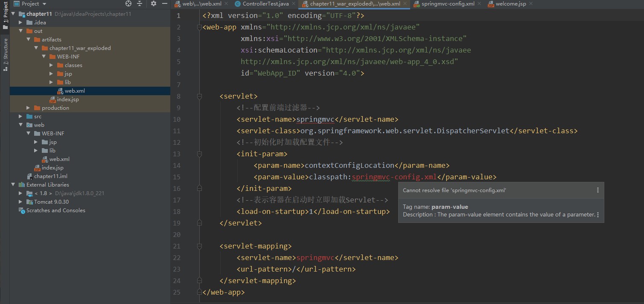The image size is (644, 304).
Task: Expand the Tomcat 9.0.30 library
Action: click(x=21, y=202)
